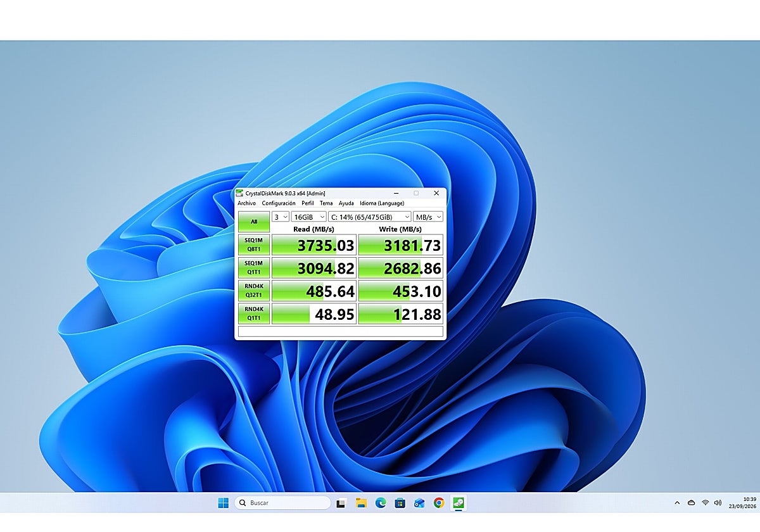Viewport: 760px width, 532px height.
Task: Open the Ayuda menu
Action: point(346,203)
